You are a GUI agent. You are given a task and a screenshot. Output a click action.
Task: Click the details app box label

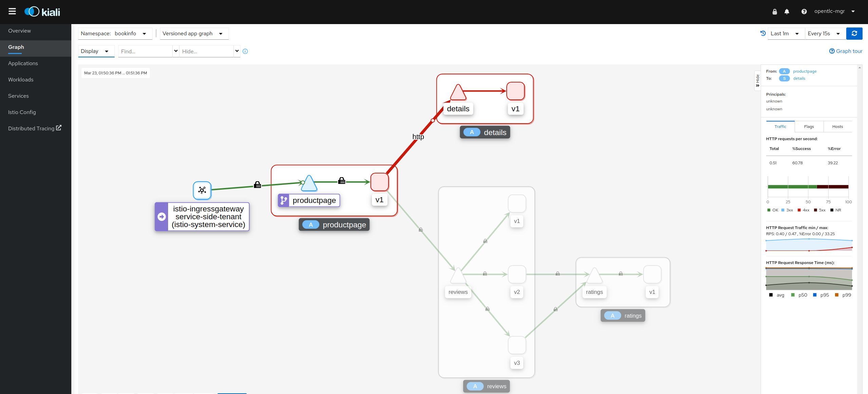485,132
